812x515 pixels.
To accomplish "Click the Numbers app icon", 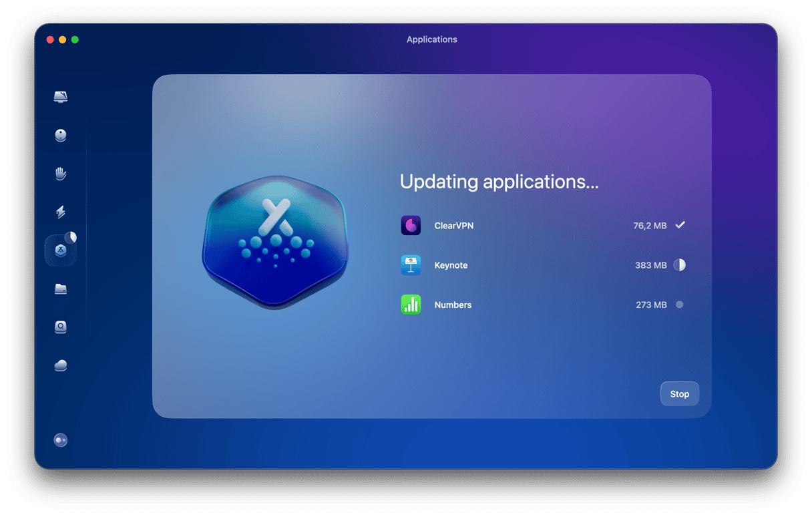I will pos(411,305).
